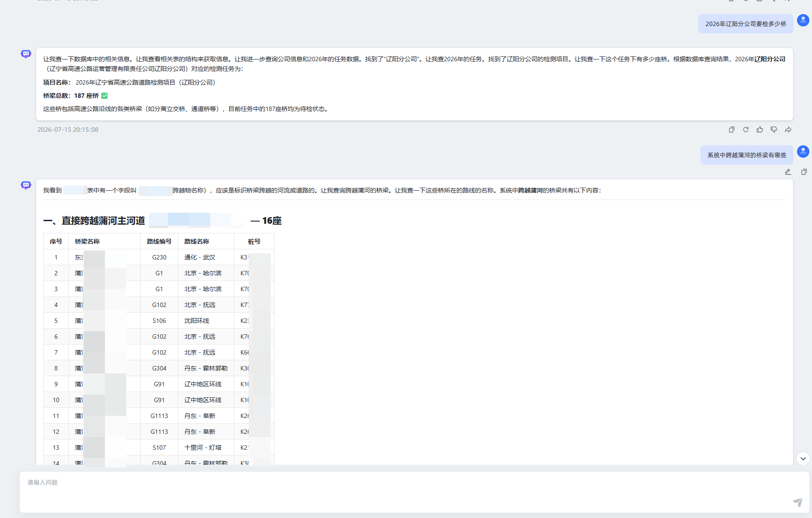The image size is (812, 518).
Task: Edit the 蒲河 bridges question
Action: click(788, 172)
